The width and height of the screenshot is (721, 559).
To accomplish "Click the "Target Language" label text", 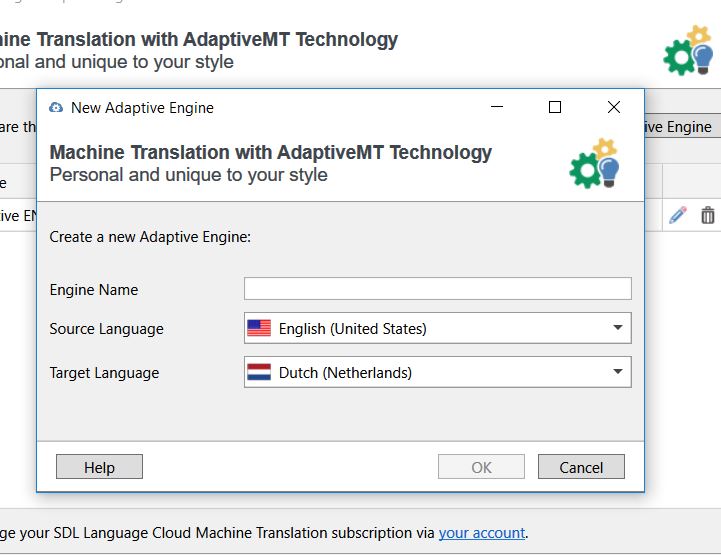I will point(104,373).
